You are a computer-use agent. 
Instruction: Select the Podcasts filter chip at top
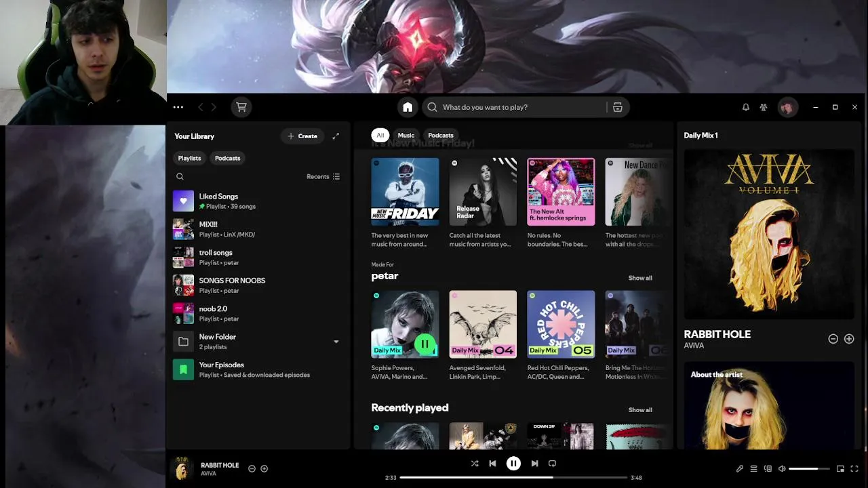tap(441, 136)
